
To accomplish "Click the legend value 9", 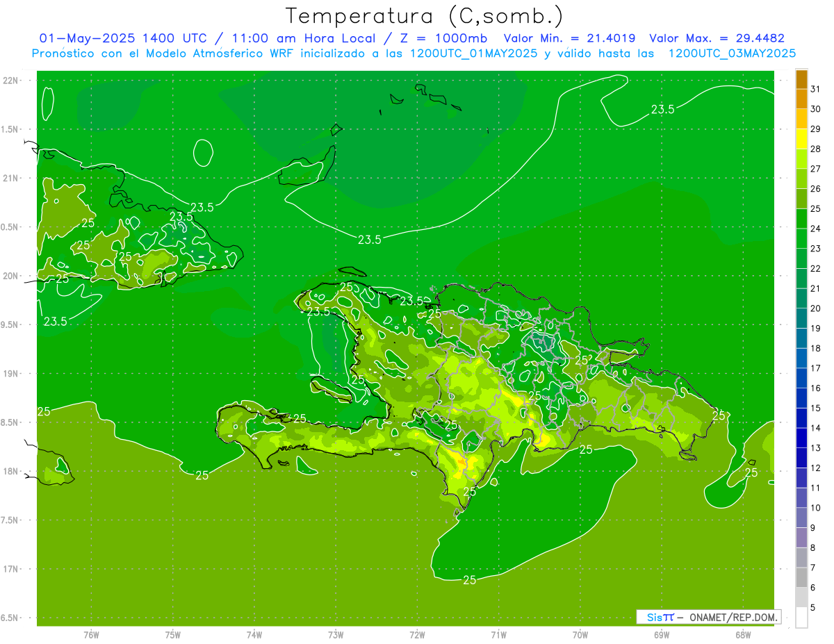I will coord(812,528).
